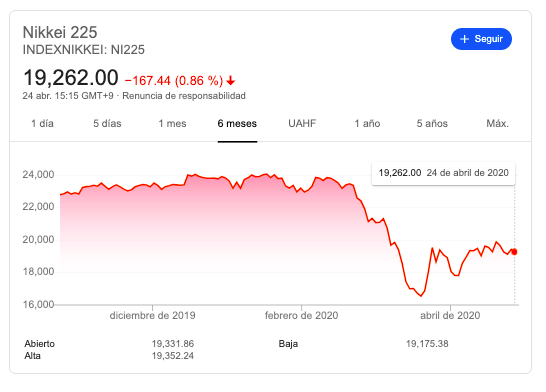Click the diciembre de 2019 axis label

click(153, 316)
